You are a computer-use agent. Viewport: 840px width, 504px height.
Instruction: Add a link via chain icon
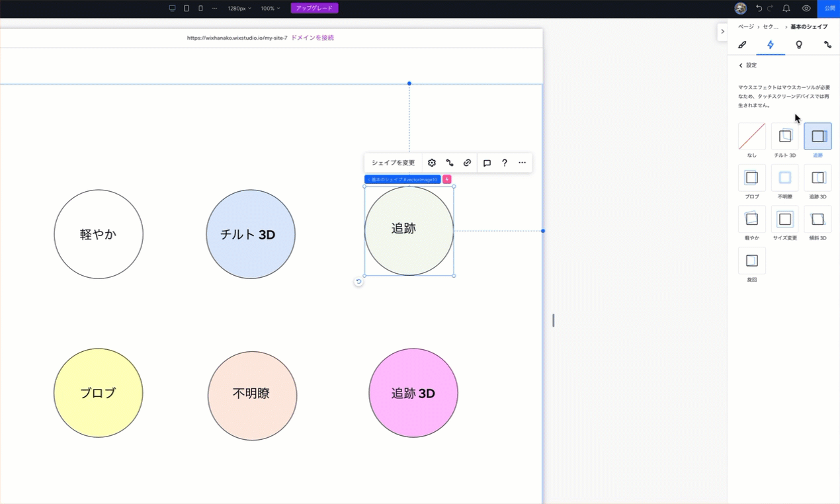coord(467,163)
